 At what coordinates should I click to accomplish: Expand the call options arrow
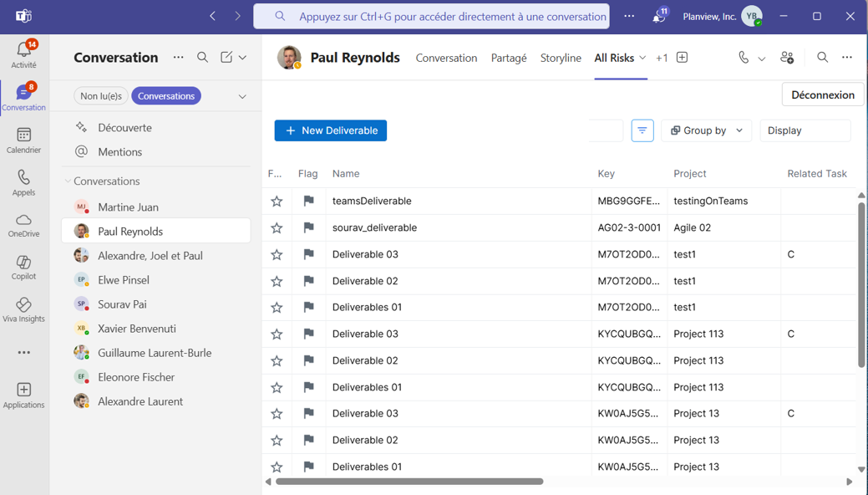click(x=761, y=59)
